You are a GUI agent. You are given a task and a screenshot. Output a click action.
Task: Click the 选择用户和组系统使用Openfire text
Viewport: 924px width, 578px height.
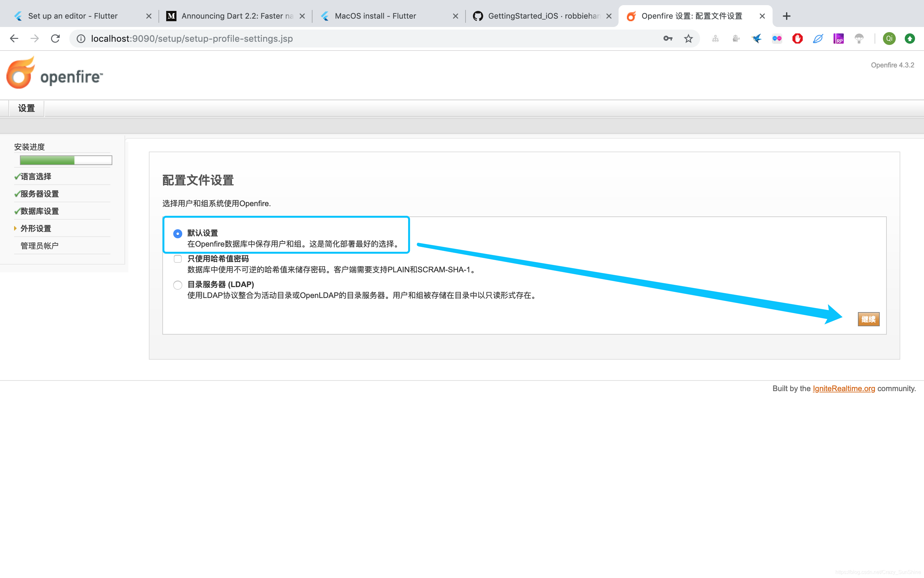click(x=217, y=203)
